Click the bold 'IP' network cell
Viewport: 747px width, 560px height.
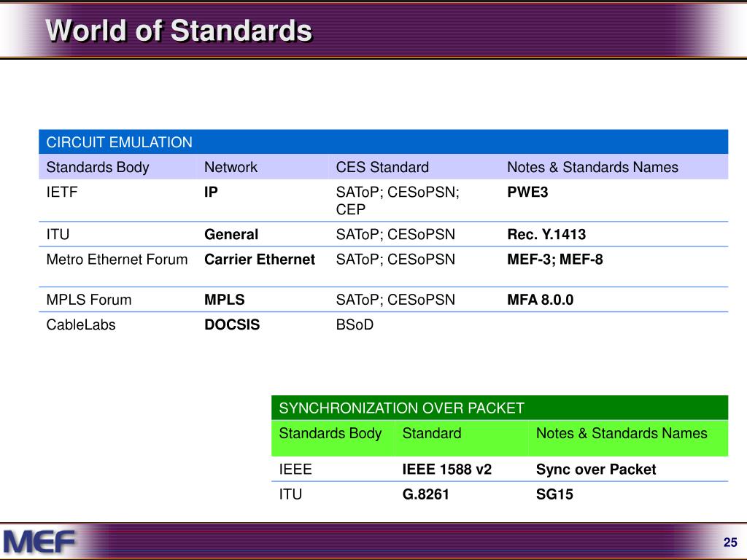[211, 192]
